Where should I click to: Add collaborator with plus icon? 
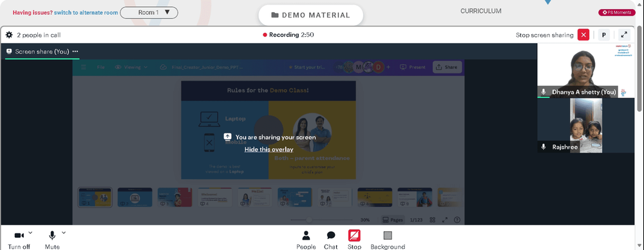(x=388, y=67)
